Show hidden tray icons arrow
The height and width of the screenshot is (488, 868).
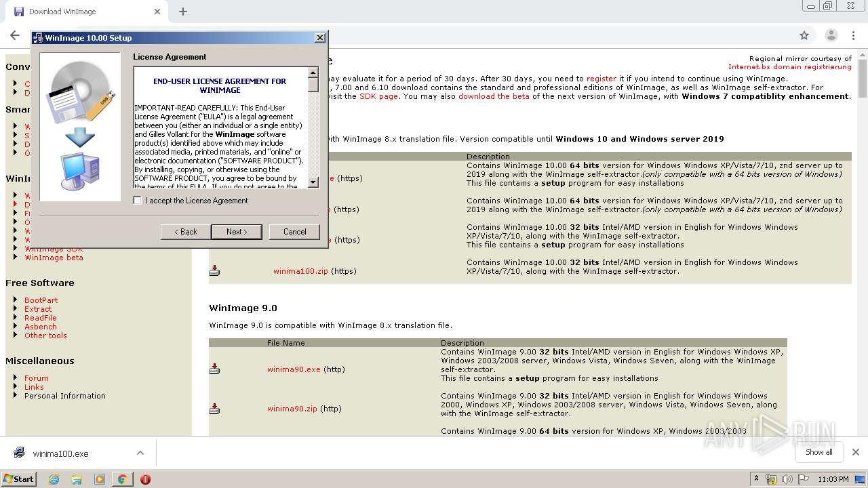[x=756, y=479]
